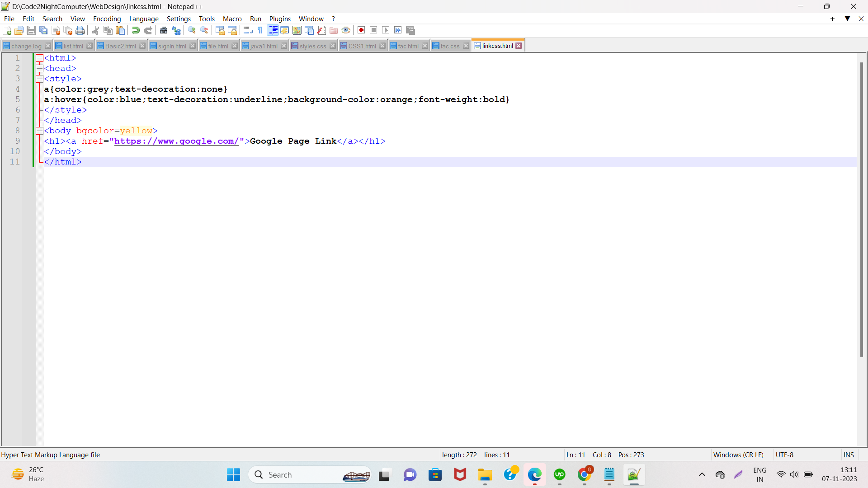
Task: Click the Close All toolbar icon
Action: (68, 30)
